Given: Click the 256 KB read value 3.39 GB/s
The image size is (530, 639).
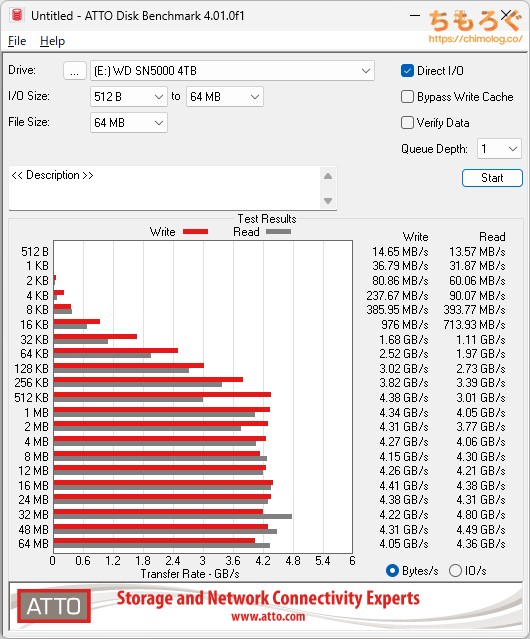Looking at the screenshot, I should coord(481,383).
